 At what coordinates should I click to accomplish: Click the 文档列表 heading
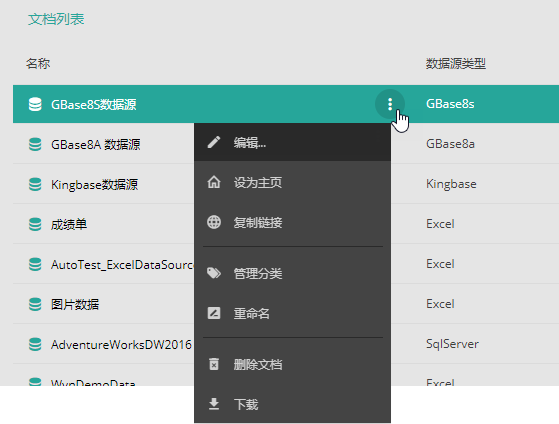(x=56, y=19)
